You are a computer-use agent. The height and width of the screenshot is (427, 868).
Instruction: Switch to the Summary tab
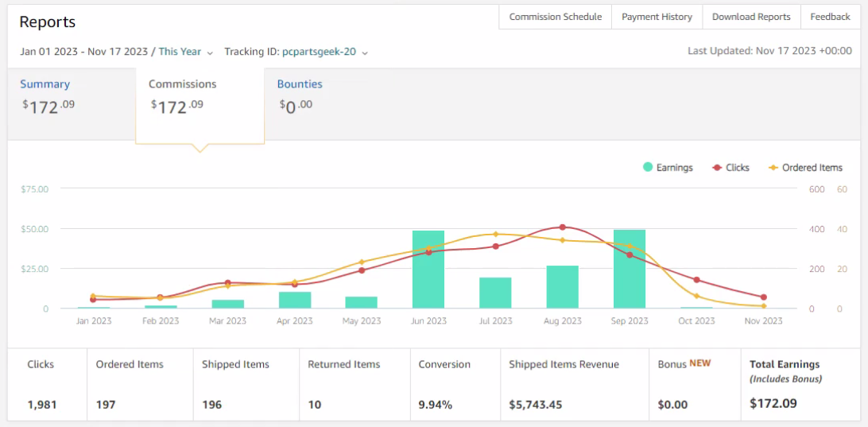click(45, 84)
